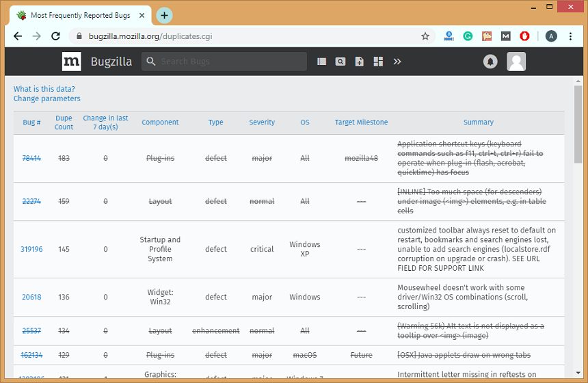This screenshot has height=383, width=588.
Task: Open Chrome three-dot menu
Action: (570, 36)
